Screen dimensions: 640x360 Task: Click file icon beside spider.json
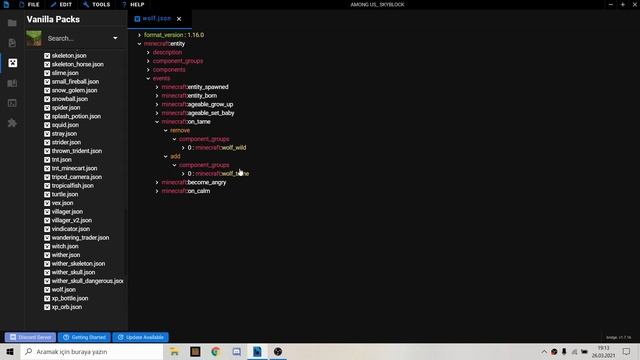tap(47, 108)
